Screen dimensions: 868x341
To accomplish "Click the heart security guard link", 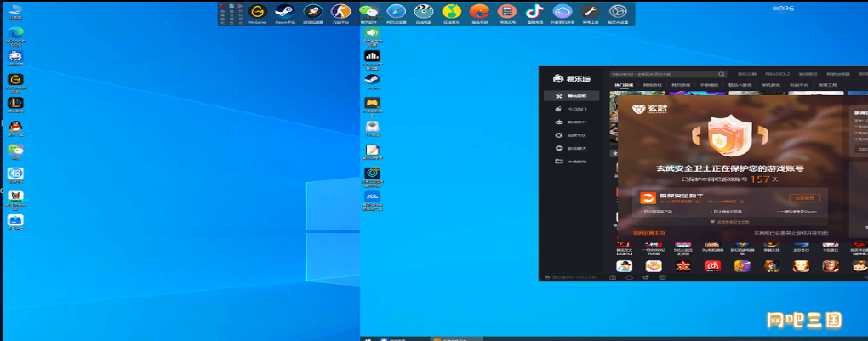I will (x=729, y=221).
